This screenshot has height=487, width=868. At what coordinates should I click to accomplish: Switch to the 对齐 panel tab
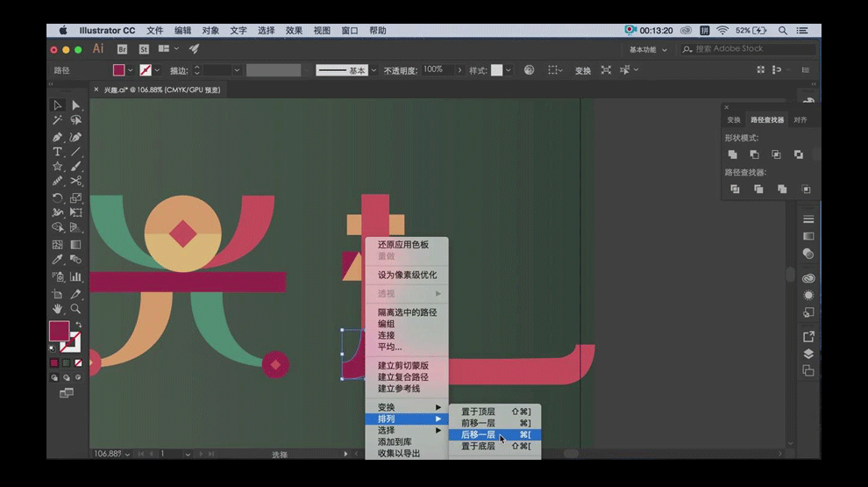(800, 120)
